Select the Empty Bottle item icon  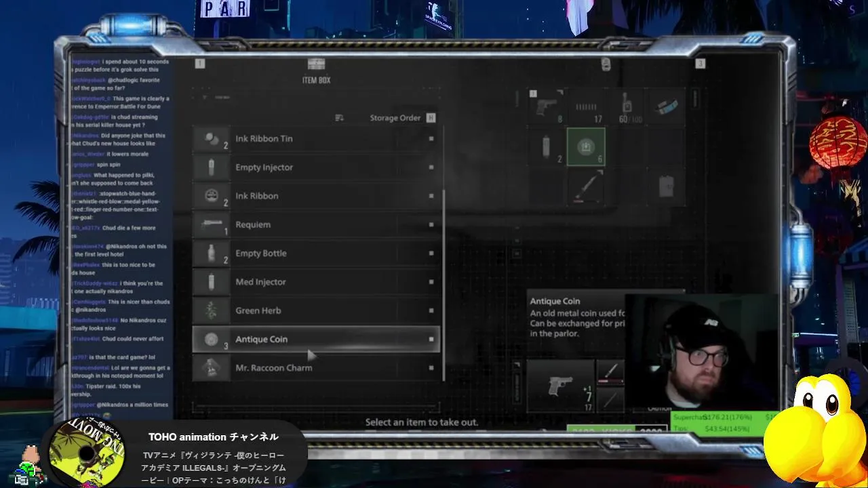[x=212, y=253]
